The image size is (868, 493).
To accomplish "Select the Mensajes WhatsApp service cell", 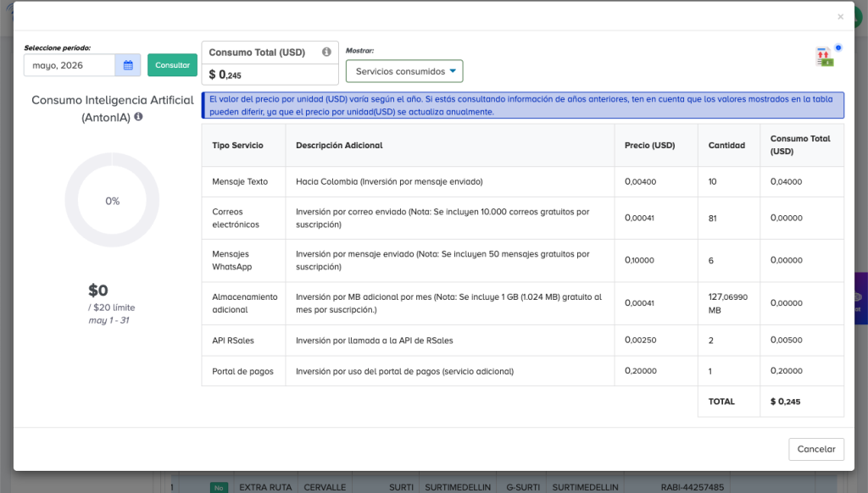I will (243, 261).
